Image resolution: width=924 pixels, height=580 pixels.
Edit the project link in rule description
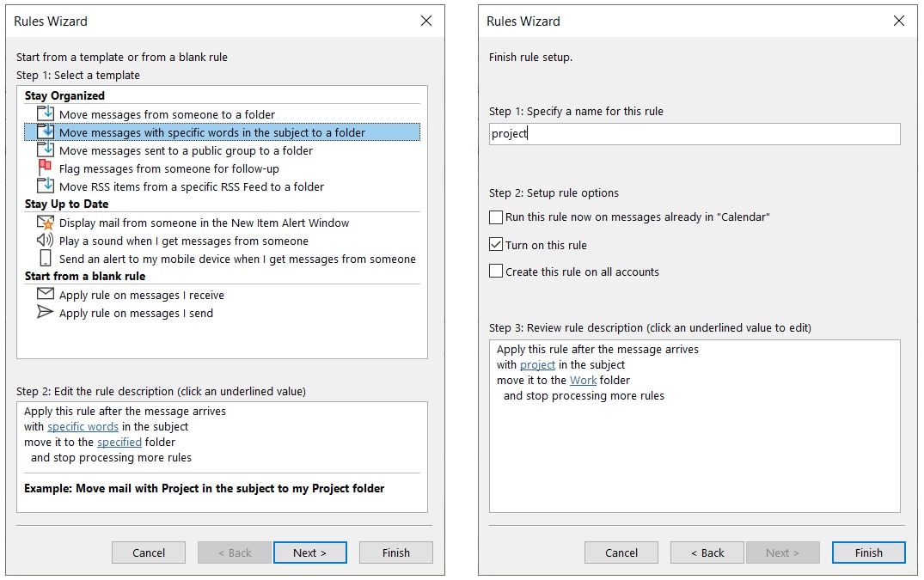click(x=537, y=364)
